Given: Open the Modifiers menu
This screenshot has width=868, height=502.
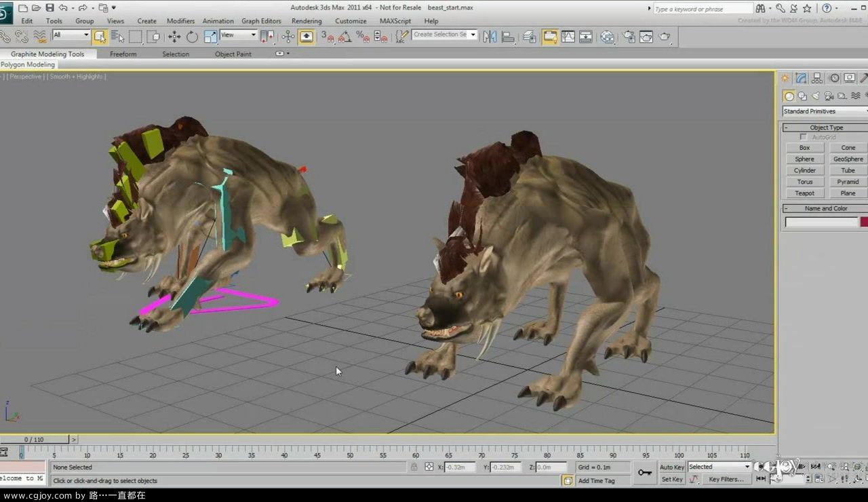Looking at the screenshot, I should click(180, 21).
